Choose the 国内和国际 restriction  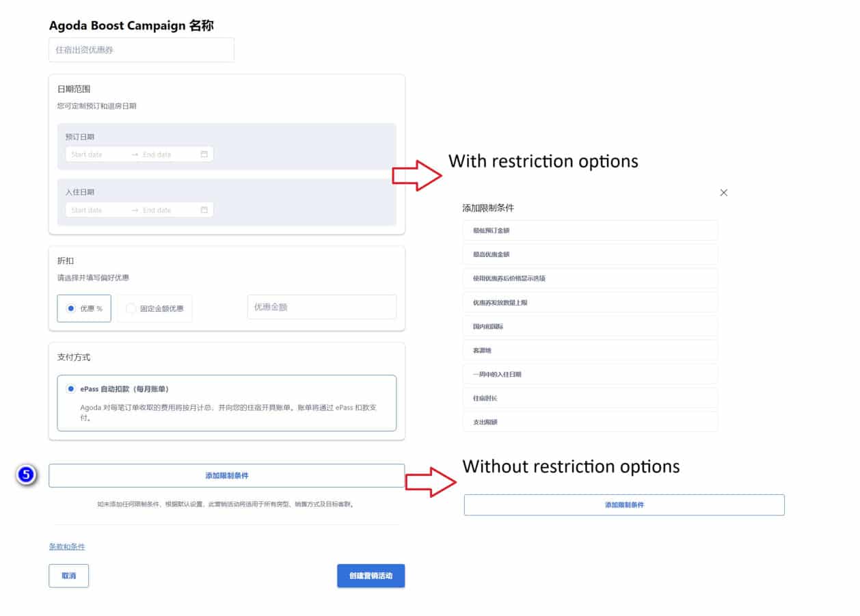coord(591,326)
